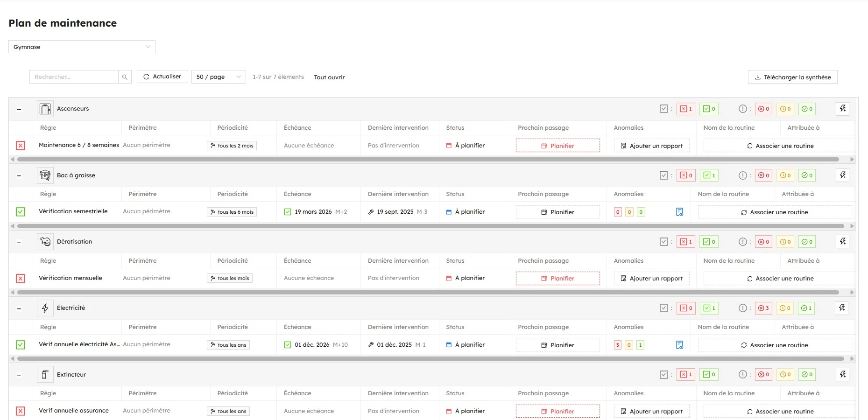This screenshot has width=868, height=420.
Task: Click the Rechercher search input field
Action: coord(74,77)
